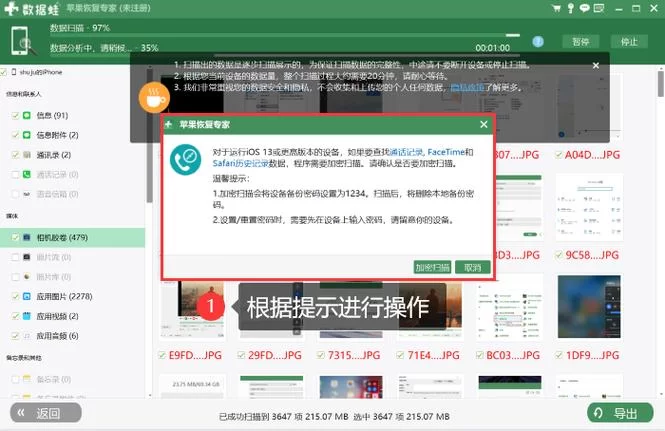Screen dimensions: 665x431
Task: Click the 数据蛙 app logo
Action: (x=32, y=8)
